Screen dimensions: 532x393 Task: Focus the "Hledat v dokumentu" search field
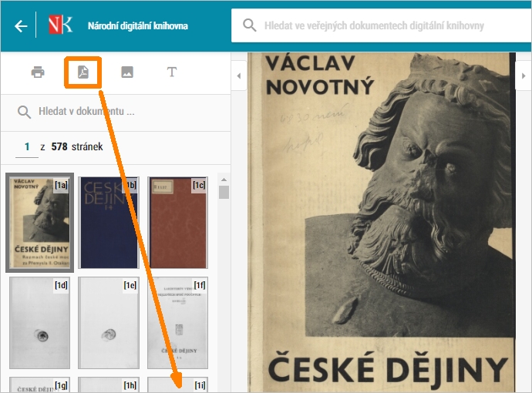pyautogui.click(x=116, y=112)
